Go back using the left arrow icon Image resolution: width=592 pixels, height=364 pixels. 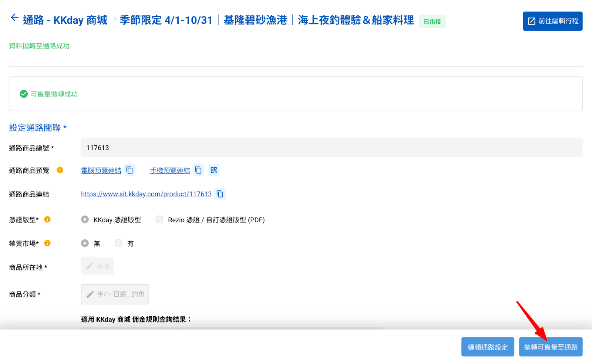(x=14, y=17)
